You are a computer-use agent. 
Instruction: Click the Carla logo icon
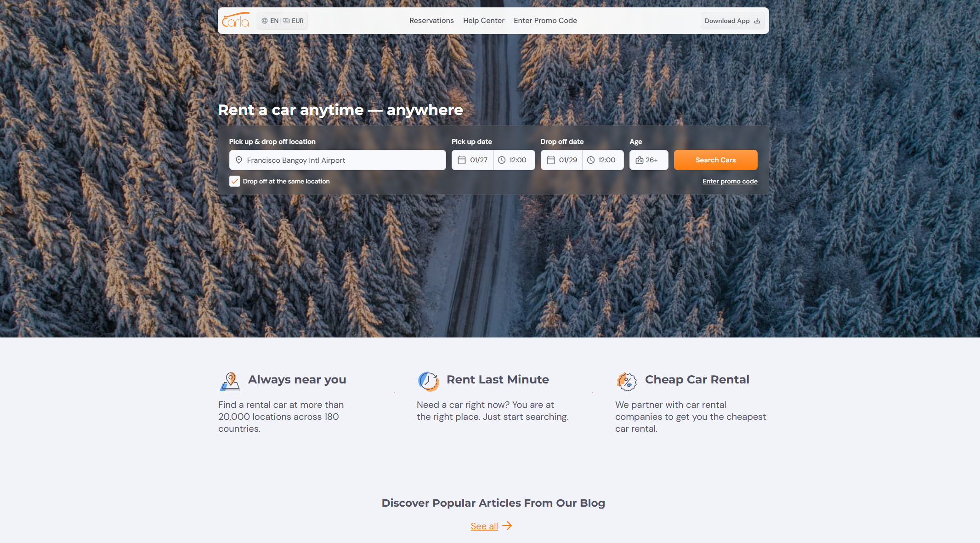pyautogui.click(x=235, y=20)
